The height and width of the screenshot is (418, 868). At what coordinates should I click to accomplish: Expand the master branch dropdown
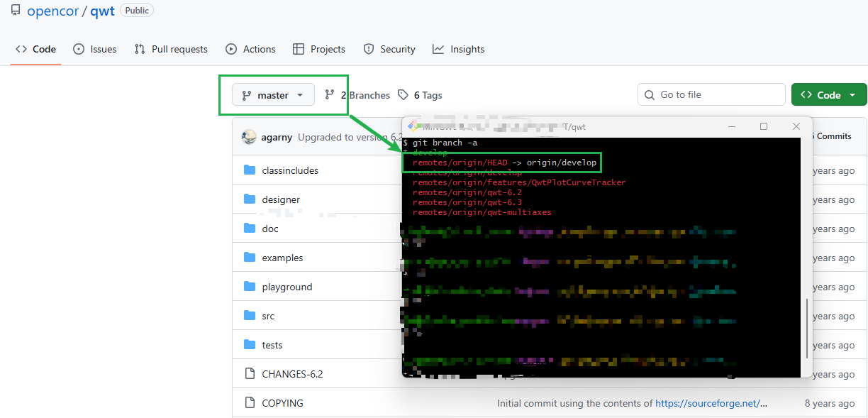point(273,95)
